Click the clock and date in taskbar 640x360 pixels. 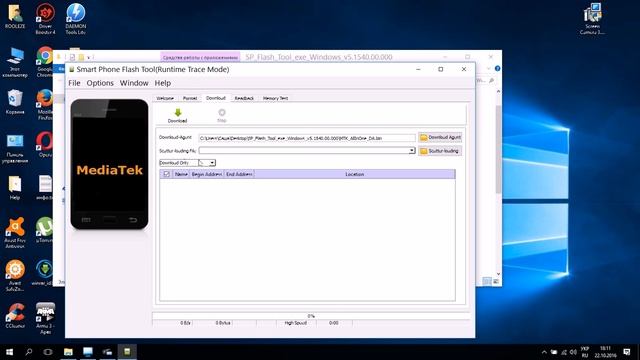click(606, 352)
